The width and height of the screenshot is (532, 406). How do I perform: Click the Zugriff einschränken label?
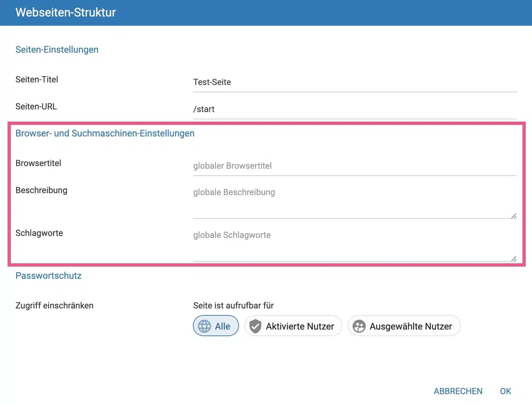[54, 305]
